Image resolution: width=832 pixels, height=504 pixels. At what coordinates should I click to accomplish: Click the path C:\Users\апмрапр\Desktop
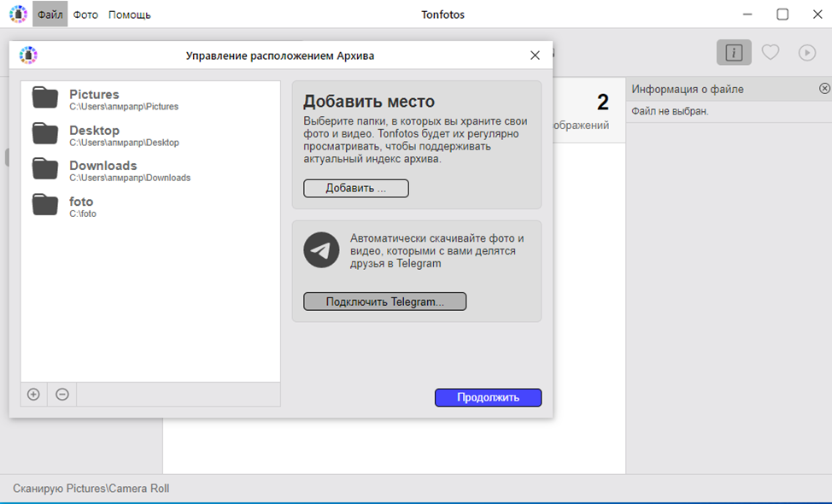[x=124, y=143]
